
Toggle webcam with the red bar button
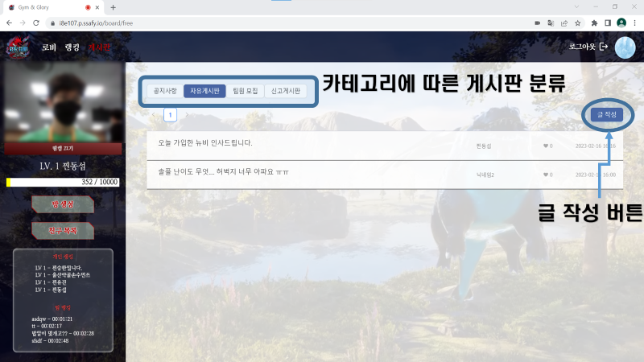pos(63,149)
